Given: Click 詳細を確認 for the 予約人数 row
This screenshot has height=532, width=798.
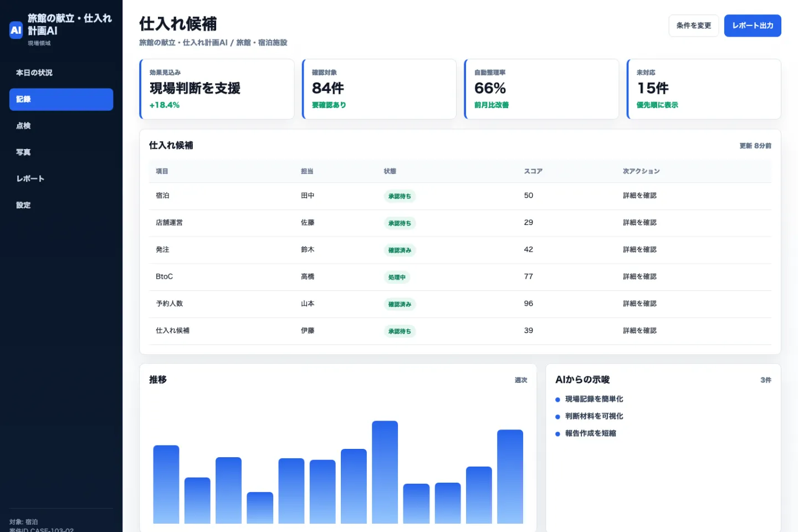Looking at the screenshot, I should point(640,304).
